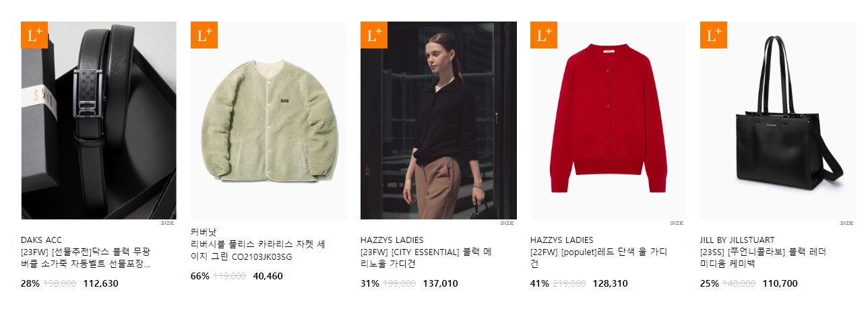Click SIZE label under DAKS belt image

pyautogui.click(x=167, y=223)
